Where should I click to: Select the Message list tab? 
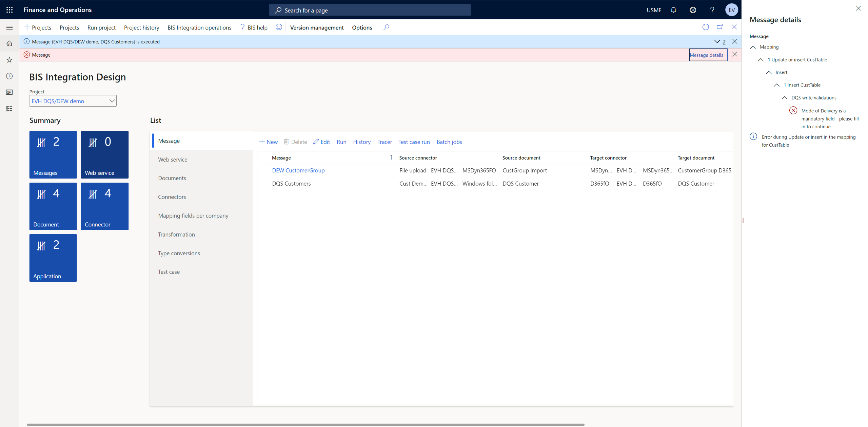[x=202, y=141]
